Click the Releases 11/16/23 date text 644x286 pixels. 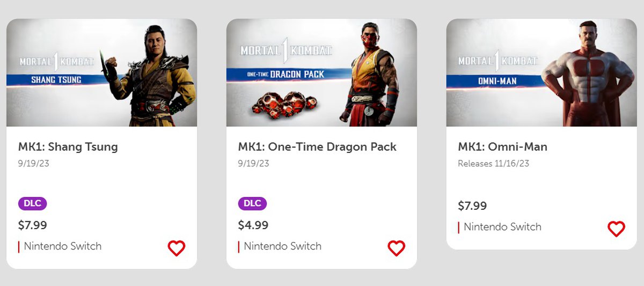(493, 163)
